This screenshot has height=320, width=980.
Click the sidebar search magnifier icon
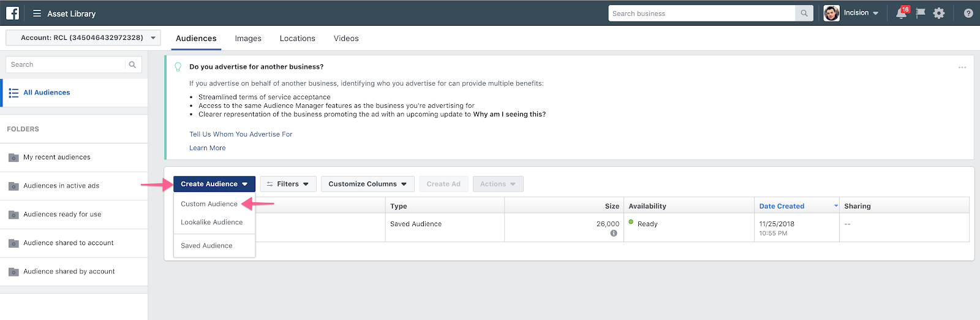tap(132, 64)
